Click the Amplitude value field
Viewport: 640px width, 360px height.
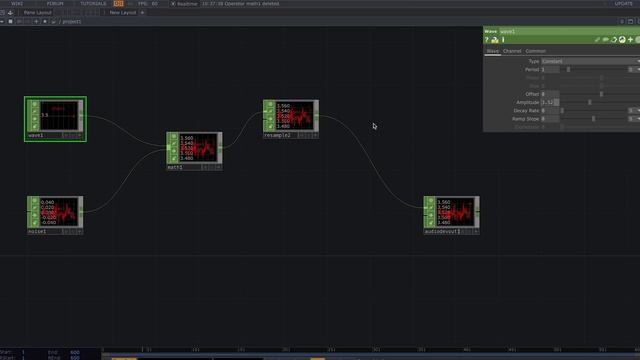pyautogui.click(x=550, y=102)
